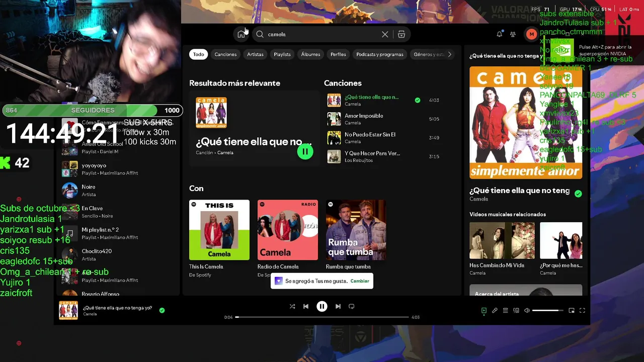644x362 pixels.
Task: Open the 'Camela' artist link under the Now Playing title
Action: (x=478, y=199)
